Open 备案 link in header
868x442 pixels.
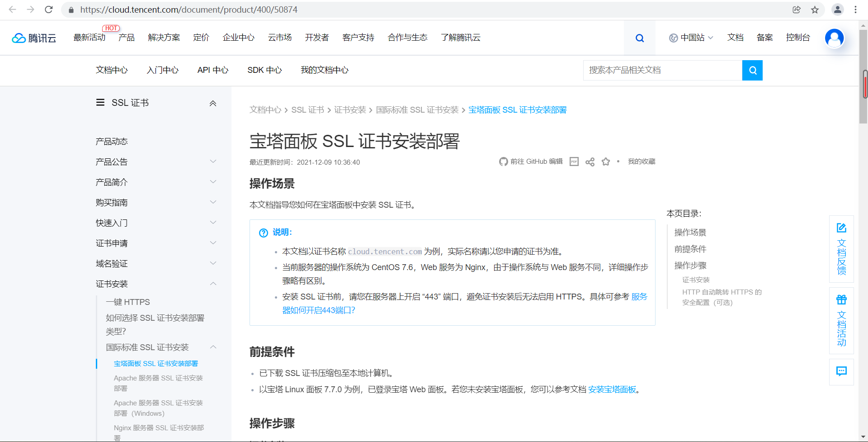765,38
